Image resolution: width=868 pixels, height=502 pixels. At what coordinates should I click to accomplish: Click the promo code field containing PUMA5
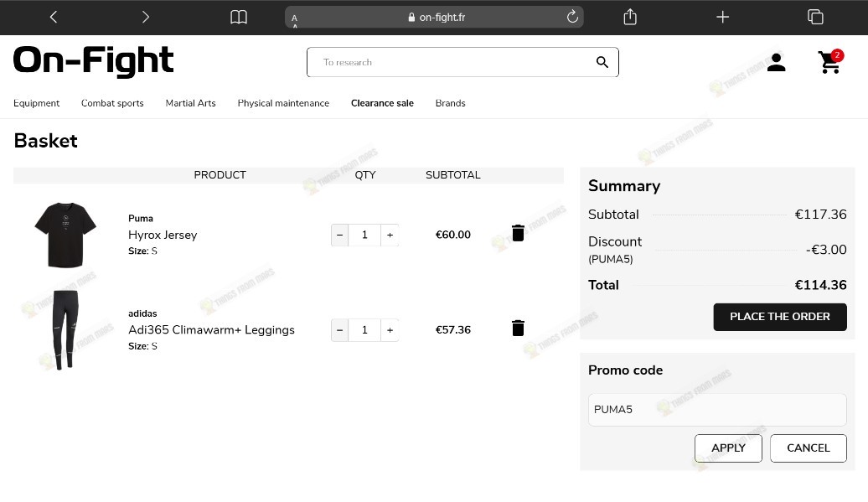pyautogui.click(x=717, y=410)
